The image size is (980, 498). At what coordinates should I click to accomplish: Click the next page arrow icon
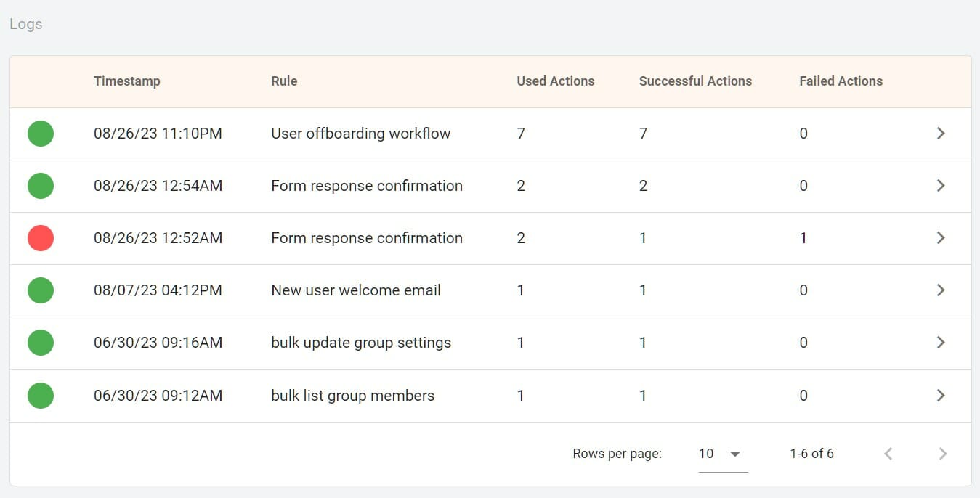point(941,453)
